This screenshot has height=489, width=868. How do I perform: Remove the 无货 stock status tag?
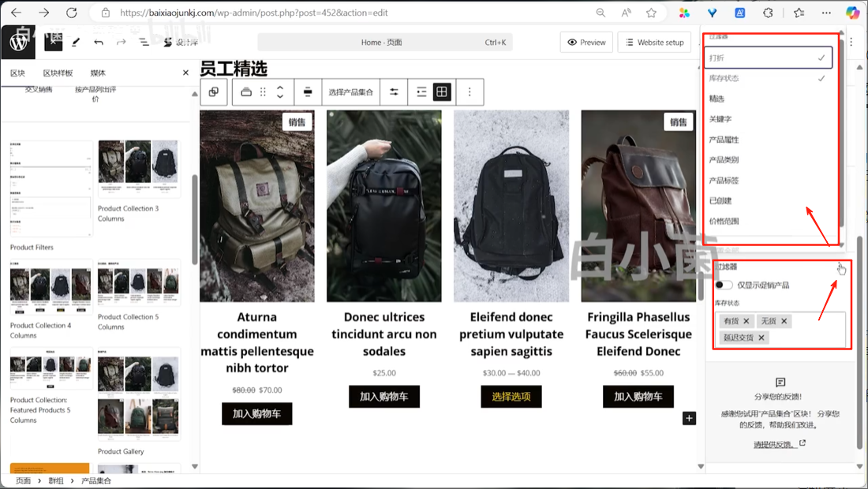784,321
